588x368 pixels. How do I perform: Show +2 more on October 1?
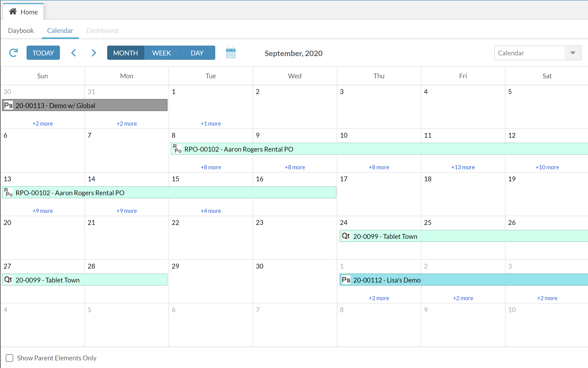[x=379, y=298]
